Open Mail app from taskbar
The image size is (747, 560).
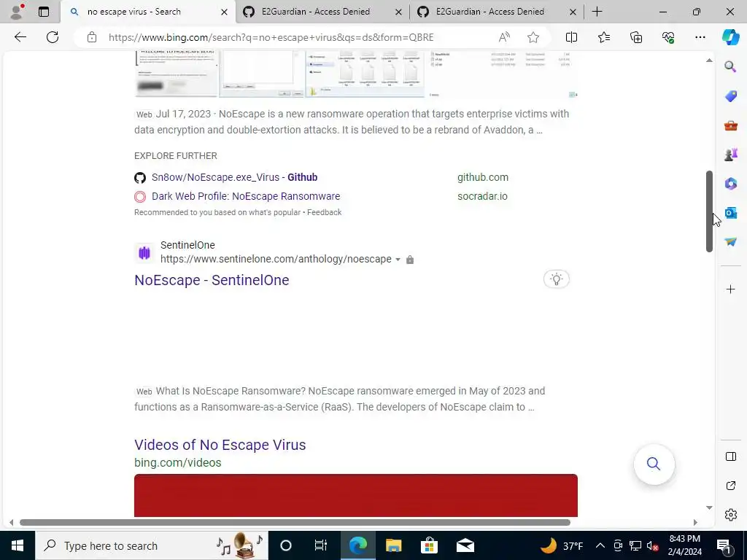tap(465, 545)
